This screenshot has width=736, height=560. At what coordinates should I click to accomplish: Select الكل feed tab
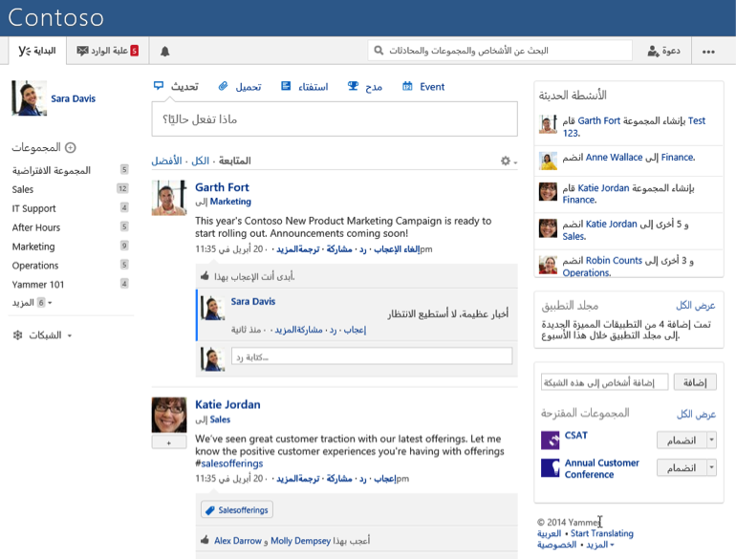201,161
